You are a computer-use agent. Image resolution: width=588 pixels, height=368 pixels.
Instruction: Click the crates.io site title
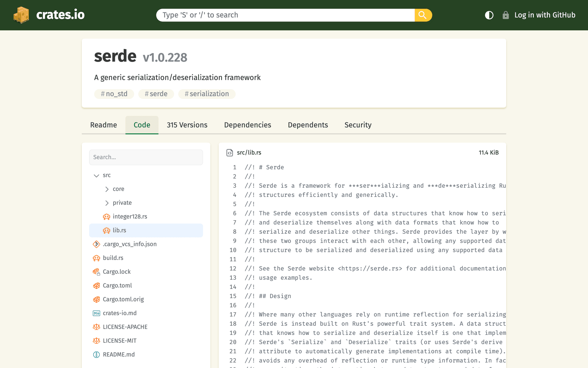click(60, 15)
